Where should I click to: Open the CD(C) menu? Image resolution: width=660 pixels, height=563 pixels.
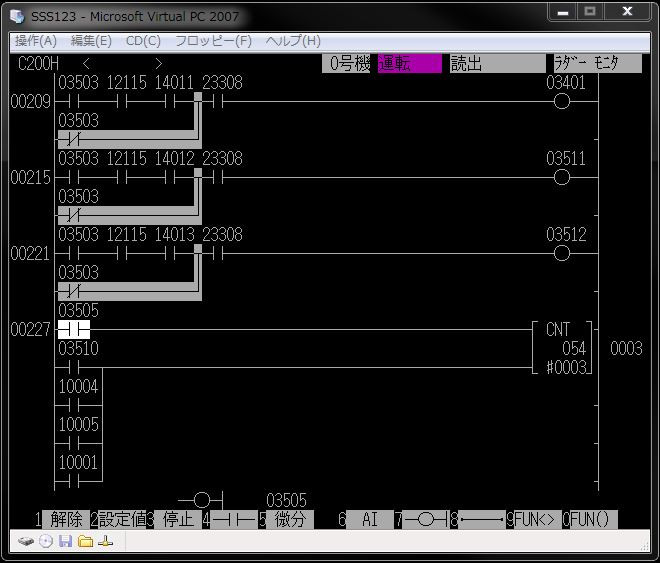pos(143,41)
